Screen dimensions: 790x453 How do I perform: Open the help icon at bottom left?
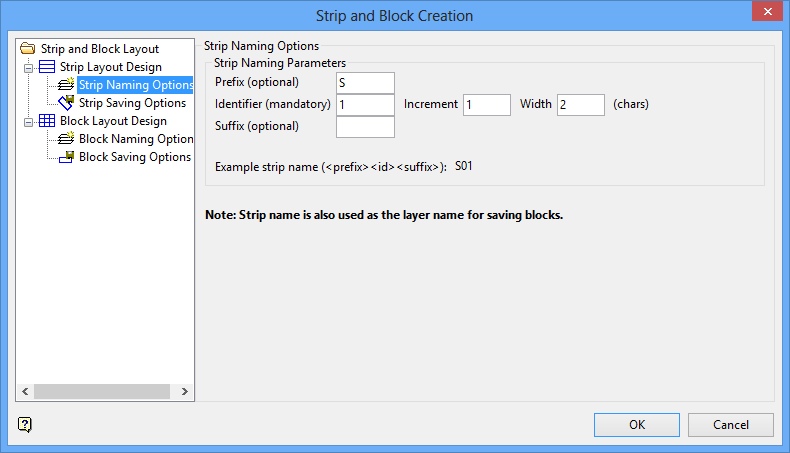pos(25,424)
